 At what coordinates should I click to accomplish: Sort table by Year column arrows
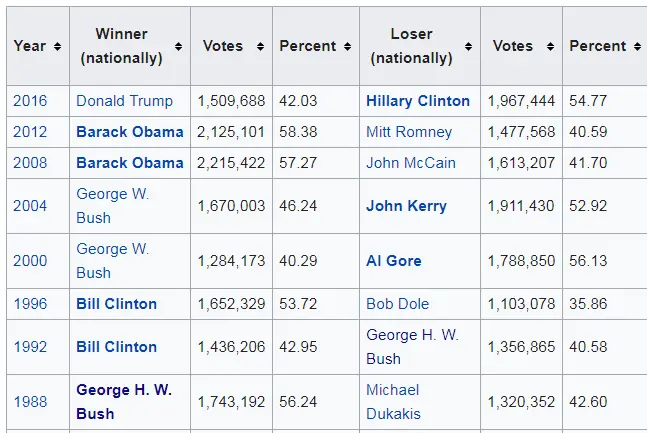[57, 47]
